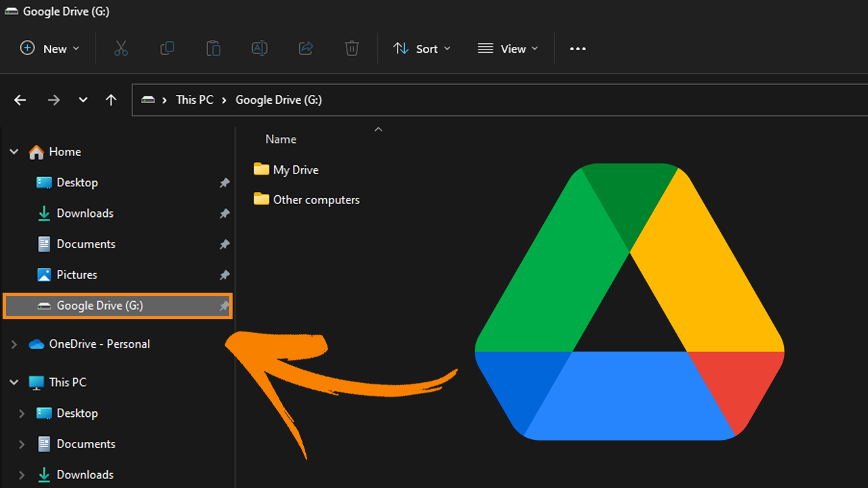Click the Delete trash can icon
Screen dimensions: 868x488
(351, 48)
